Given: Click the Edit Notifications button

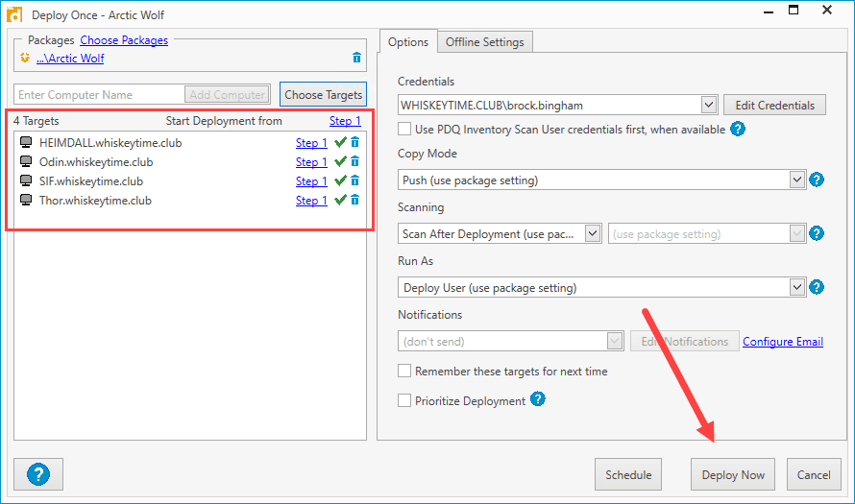Looking at the screenshot, I should pos(685,341).
